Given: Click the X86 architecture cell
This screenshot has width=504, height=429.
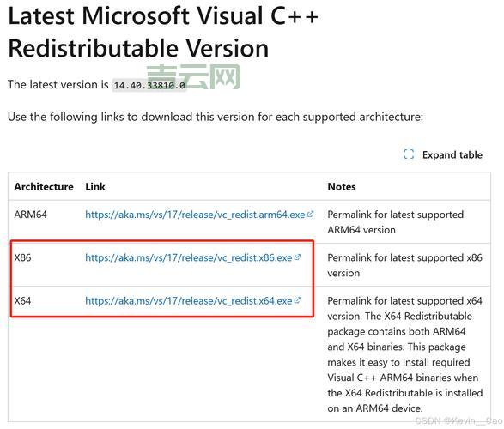Looking at the screenshot, I should (x=22, y=257).
